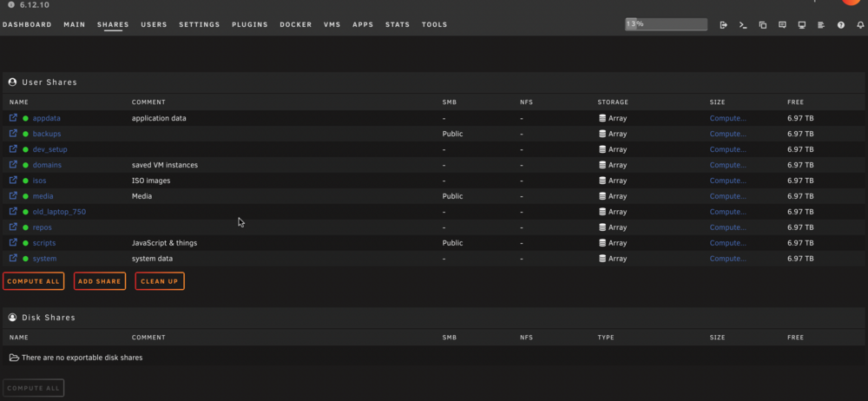Browse the system share via its icon

pos(13,258)
